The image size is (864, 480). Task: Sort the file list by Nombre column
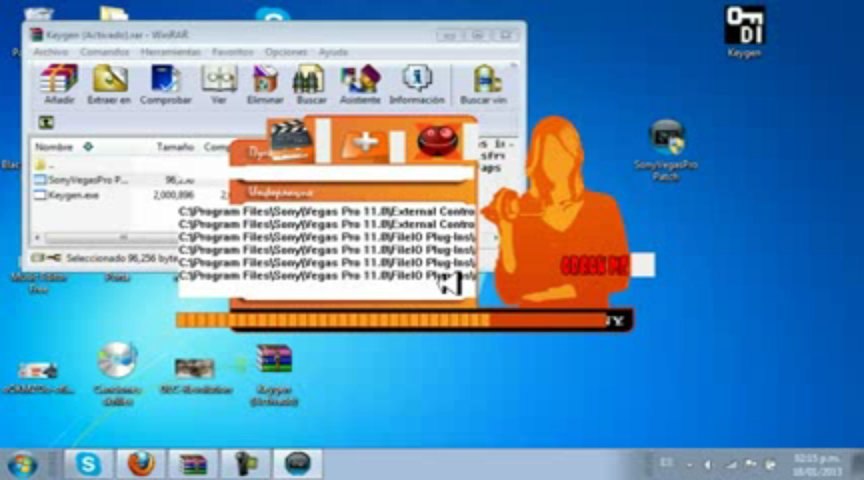click(54, 147)
